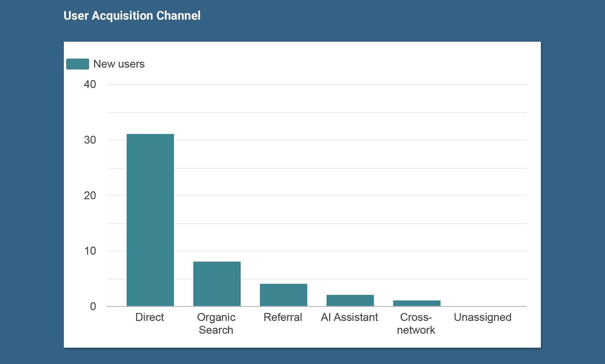Click the 30 y-axis value
The image size is (605, 364).
(90, 140)
